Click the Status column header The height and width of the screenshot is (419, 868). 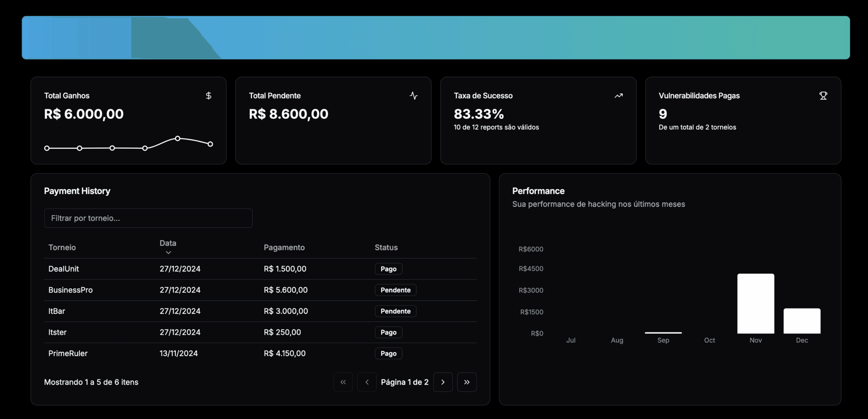[386, 247]
